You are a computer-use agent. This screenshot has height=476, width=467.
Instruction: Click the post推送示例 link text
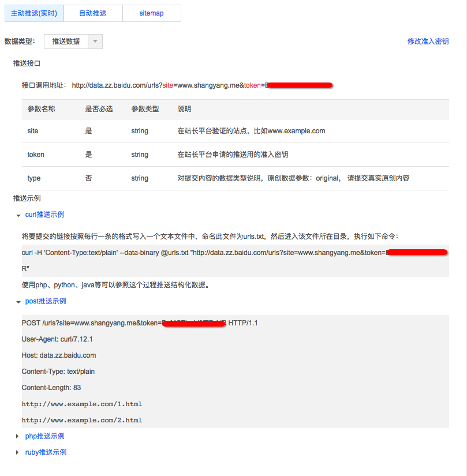click(x=46, y=301)
